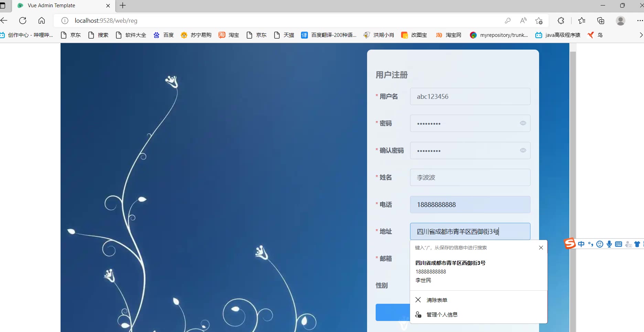Open the 苏宁易购 bookmark

196,35
